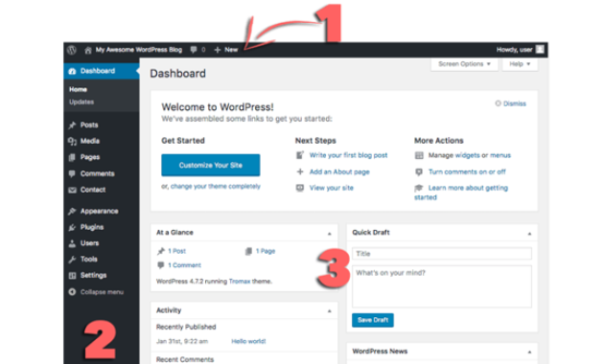The image size is (604, 364).
Task: Open the Turn comments on or off link
Action: 467,172
